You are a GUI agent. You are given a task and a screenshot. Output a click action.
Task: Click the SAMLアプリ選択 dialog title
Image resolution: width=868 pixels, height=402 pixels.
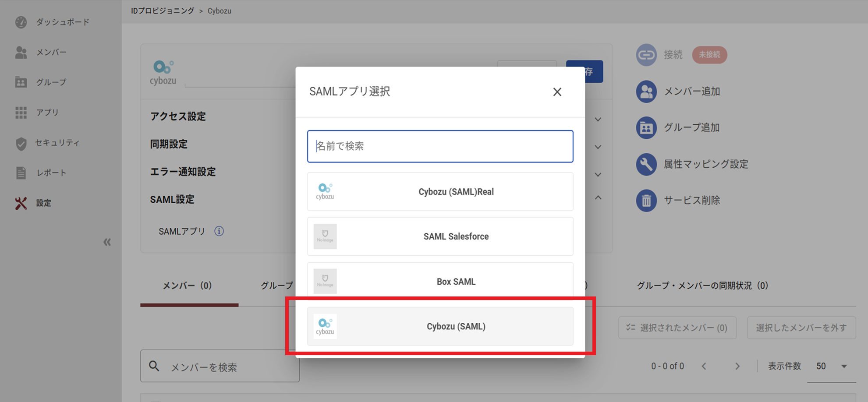350,91
